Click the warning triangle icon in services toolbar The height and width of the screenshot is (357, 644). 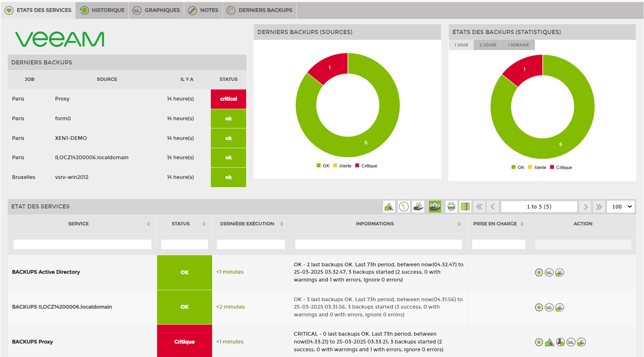point(389,206)
